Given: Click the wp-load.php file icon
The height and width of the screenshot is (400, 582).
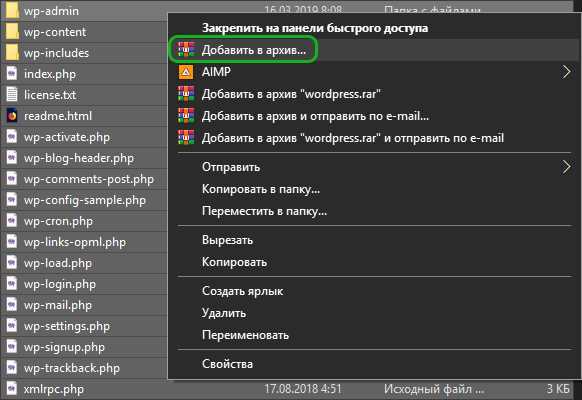Looking at the screenshot, I should tap(12, 263).
